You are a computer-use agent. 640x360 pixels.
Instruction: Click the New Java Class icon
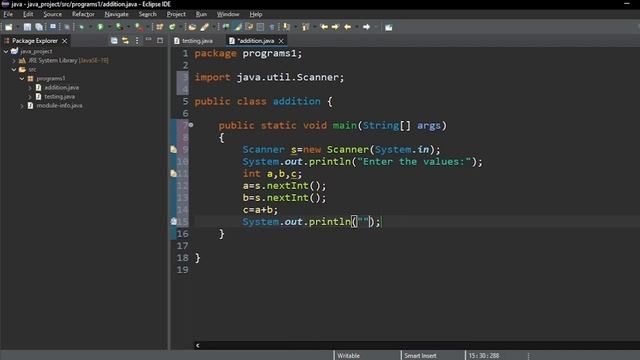[172, 27]
